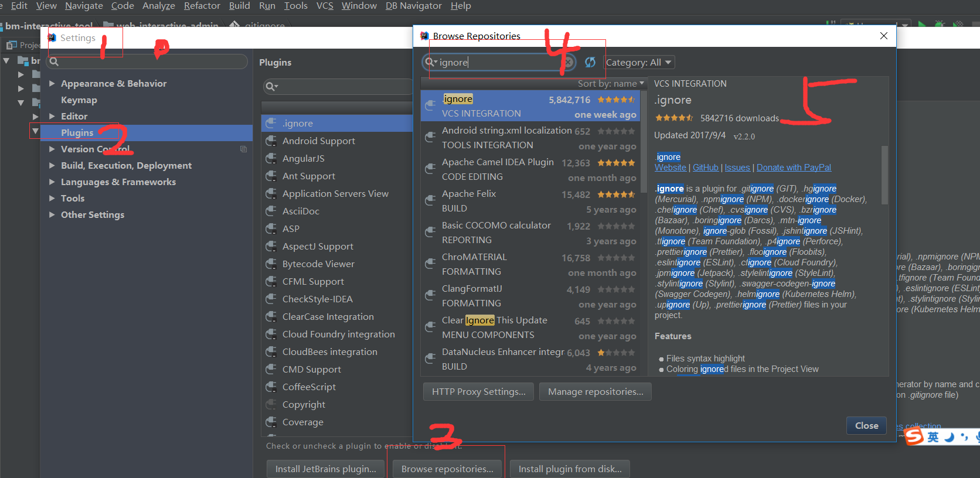Click plugin icon beside Copyright
980x478 pixels.
coord(271,404)
